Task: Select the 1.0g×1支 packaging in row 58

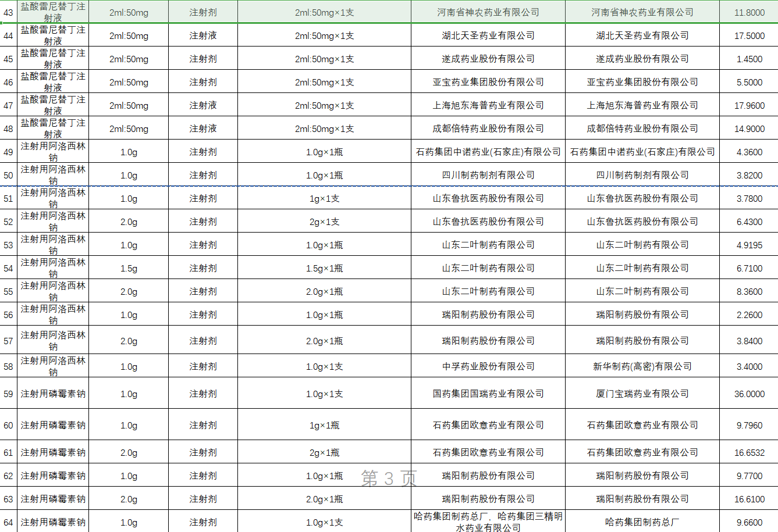Action: pos(325,366)
